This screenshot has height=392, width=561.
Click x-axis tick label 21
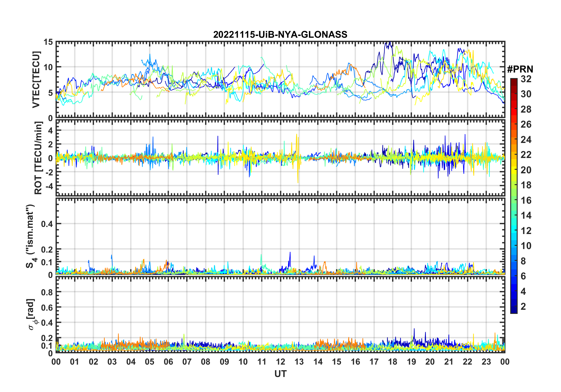point(449,362)
